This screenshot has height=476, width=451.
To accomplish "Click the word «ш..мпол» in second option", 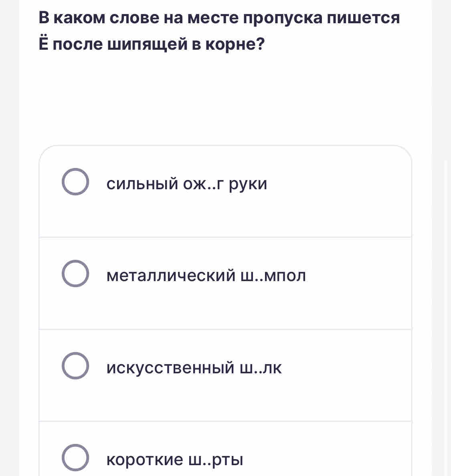I will (273, 276).
